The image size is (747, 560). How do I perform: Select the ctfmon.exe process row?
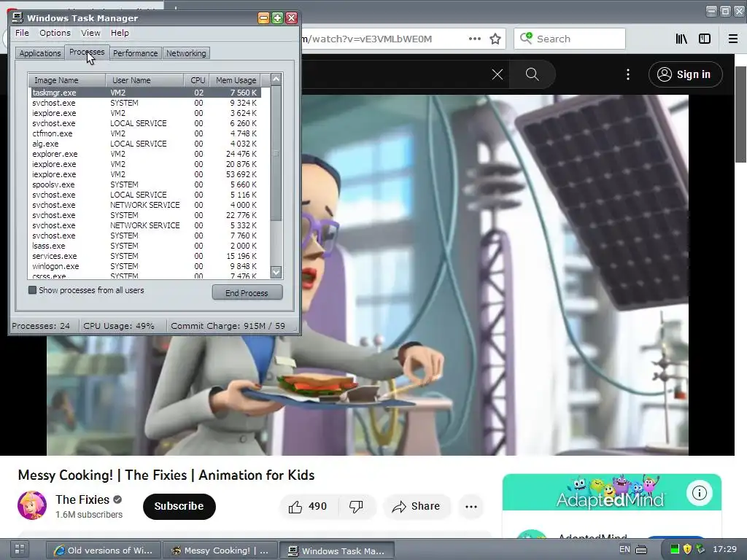(146, 134)
